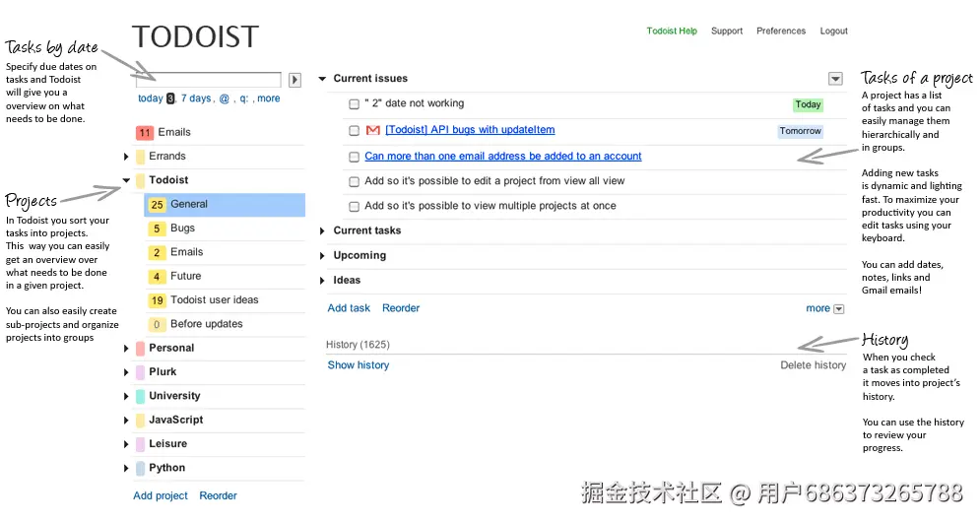This screenshot has width=980, height=523.
Task: Click Reorder under the task list
Action: click(401, 308)
